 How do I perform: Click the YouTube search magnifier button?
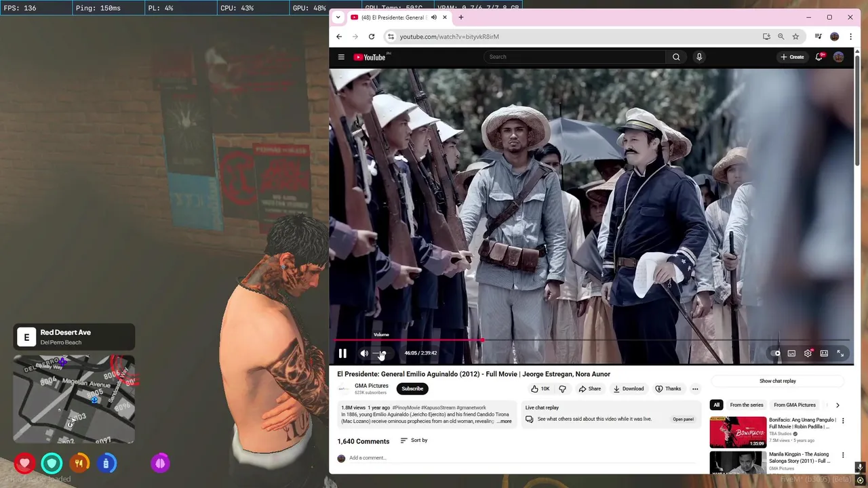coord(676,57)
